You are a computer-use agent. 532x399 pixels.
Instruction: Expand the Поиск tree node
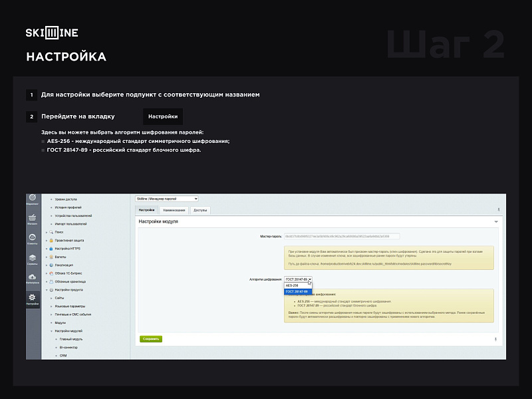tap(47, 232)
